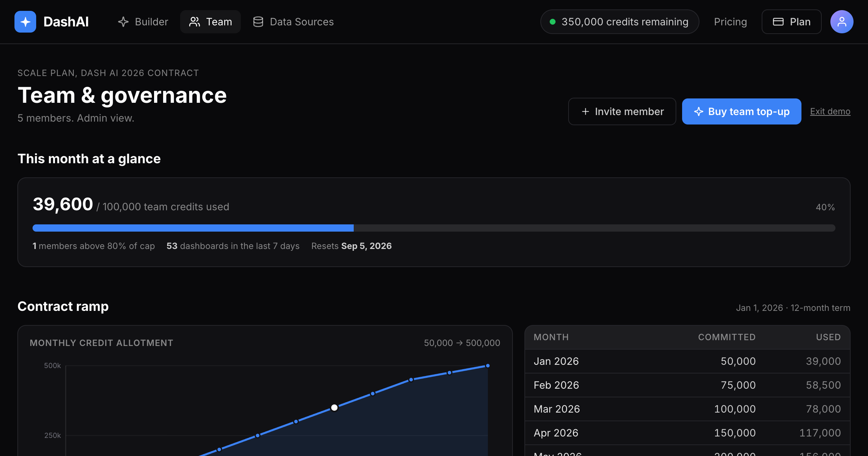Image resolution: width=868 pixels, height=456 pixels.
Task: Open the Pricing page
Action: 730,22
